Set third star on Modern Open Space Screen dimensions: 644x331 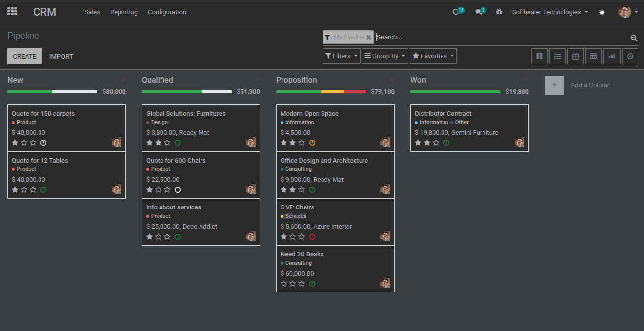302,143
